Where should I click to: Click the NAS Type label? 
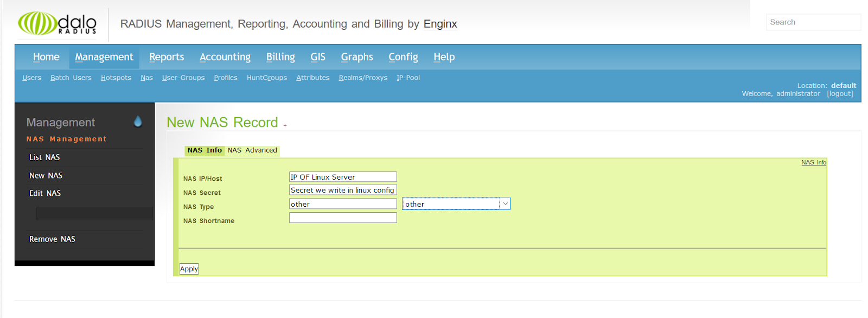coord(199,207)
